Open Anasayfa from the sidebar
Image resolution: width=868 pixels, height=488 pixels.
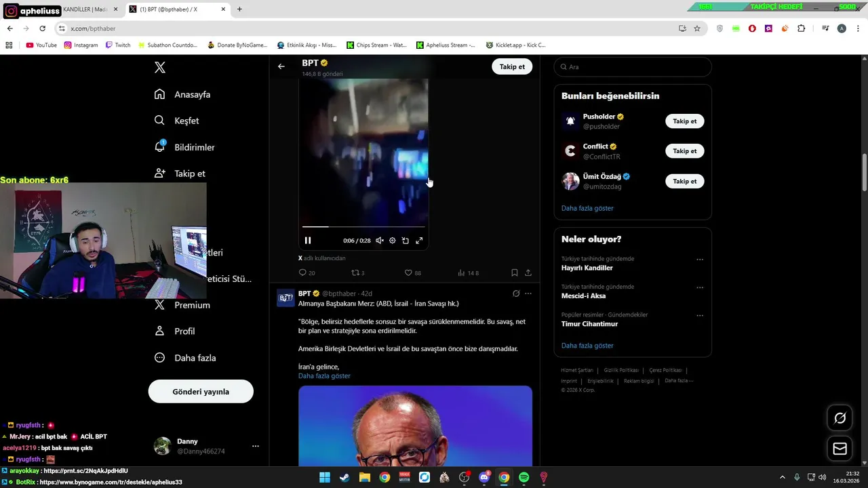coord(182,94)
